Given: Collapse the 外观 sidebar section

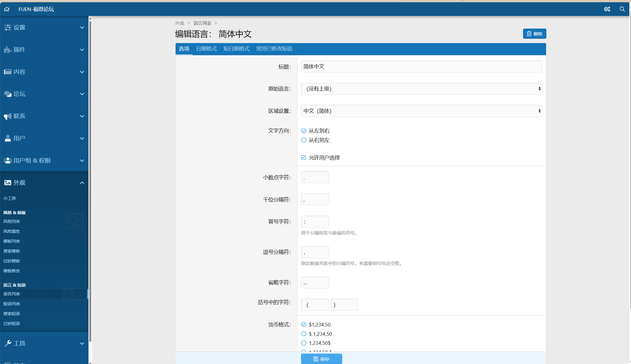Looking at the screenshot, I should click(x=82, y=183).
